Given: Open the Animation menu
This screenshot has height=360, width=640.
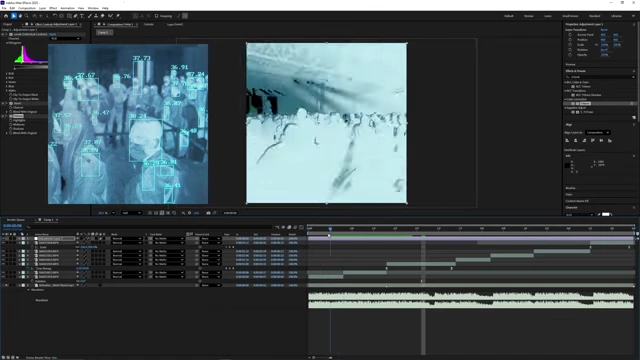Looking at the screenshot, I should click(x=67, y=8).
